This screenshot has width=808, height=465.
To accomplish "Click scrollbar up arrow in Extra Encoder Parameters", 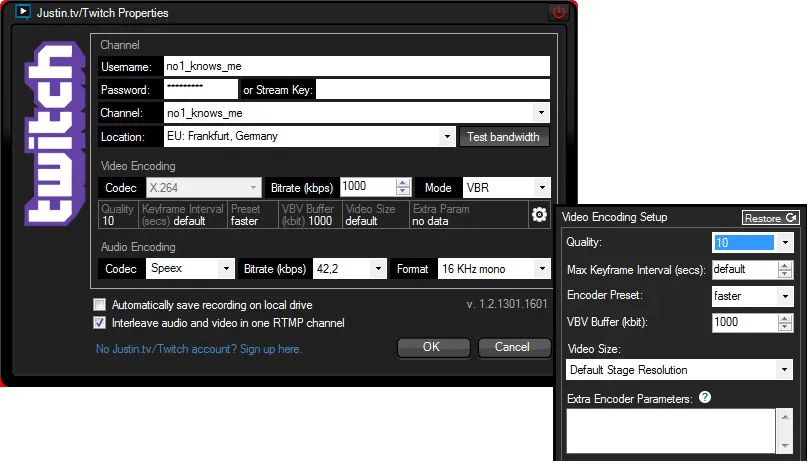I will tap(785, 417).
